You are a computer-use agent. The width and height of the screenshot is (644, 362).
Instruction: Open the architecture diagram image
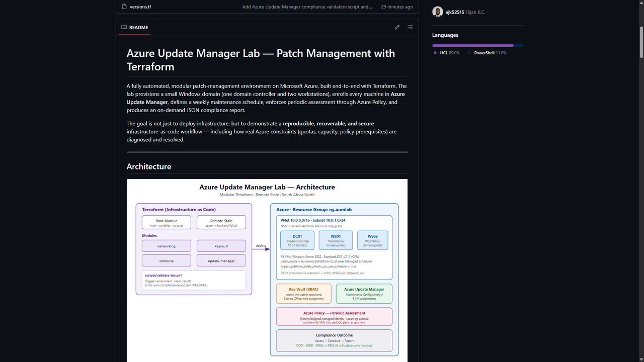[267, 270]
